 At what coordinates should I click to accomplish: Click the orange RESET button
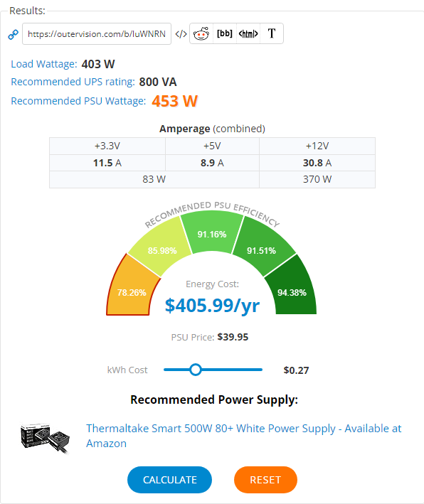click(x=265, y=480)
